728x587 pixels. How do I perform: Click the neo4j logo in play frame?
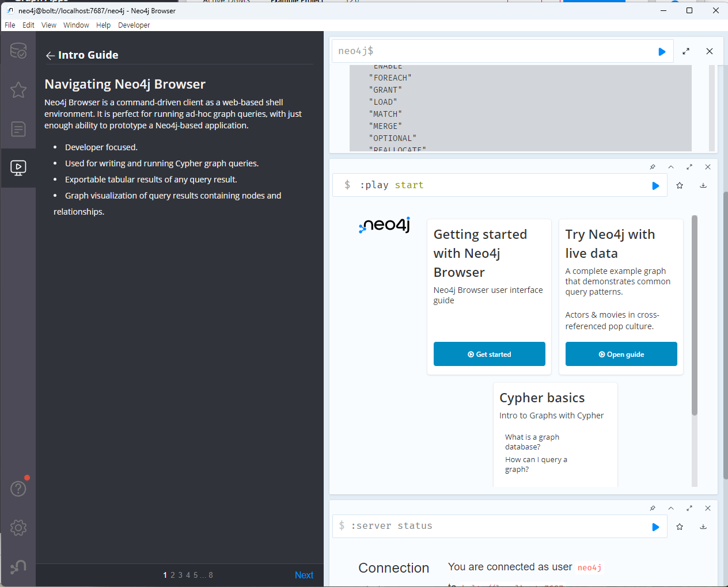click(x=384, y=225)
